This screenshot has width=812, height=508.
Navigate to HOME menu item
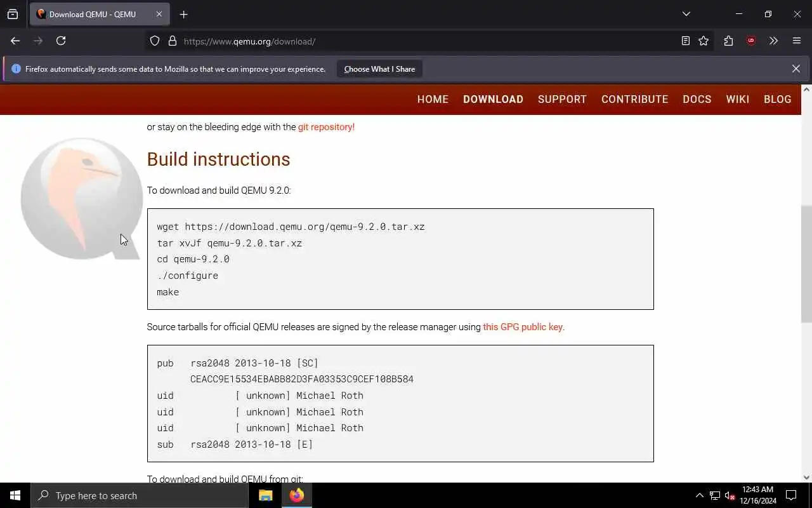point(433,99)
